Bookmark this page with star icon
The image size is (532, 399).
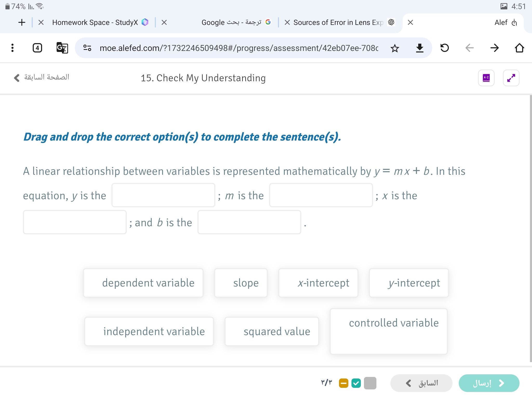(x=395, y=48)
